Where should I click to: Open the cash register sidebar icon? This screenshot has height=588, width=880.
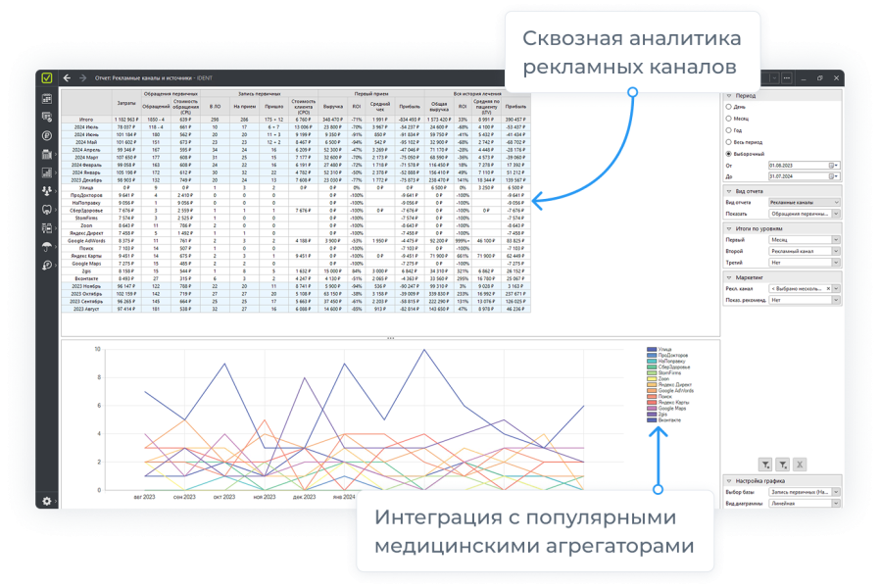click(x=47, y=154)
